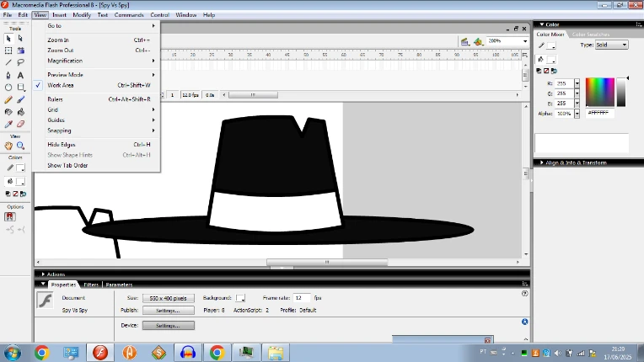644x362 pixels.
Task: Pick the Eyedropper tool
Action: (x=8, y=124)
